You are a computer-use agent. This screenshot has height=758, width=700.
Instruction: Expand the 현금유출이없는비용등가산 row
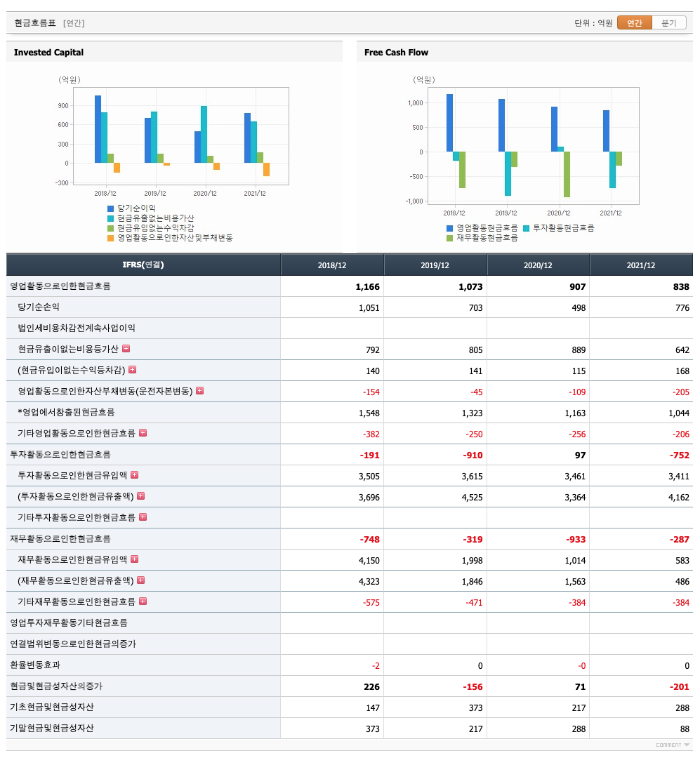[126, 349]
